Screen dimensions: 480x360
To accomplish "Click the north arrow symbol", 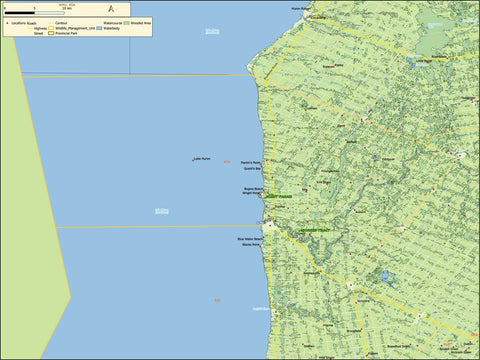I will click(111, 9).
